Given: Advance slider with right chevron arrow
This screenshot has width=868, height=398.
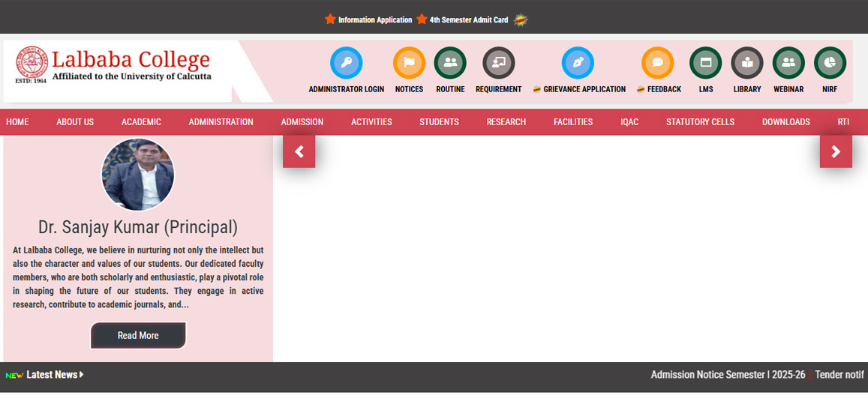Looking at the screenshot, I should (x=836, y=151).
